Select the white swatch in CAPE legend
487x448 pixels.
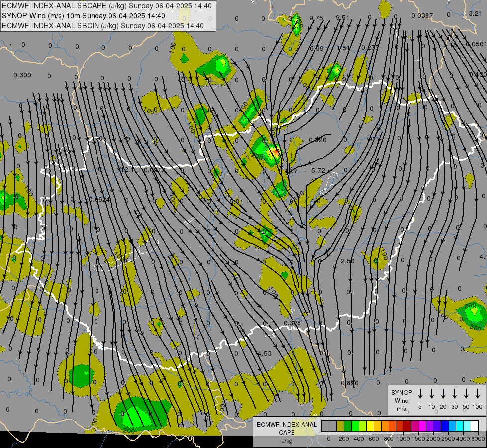coord(474,426)
